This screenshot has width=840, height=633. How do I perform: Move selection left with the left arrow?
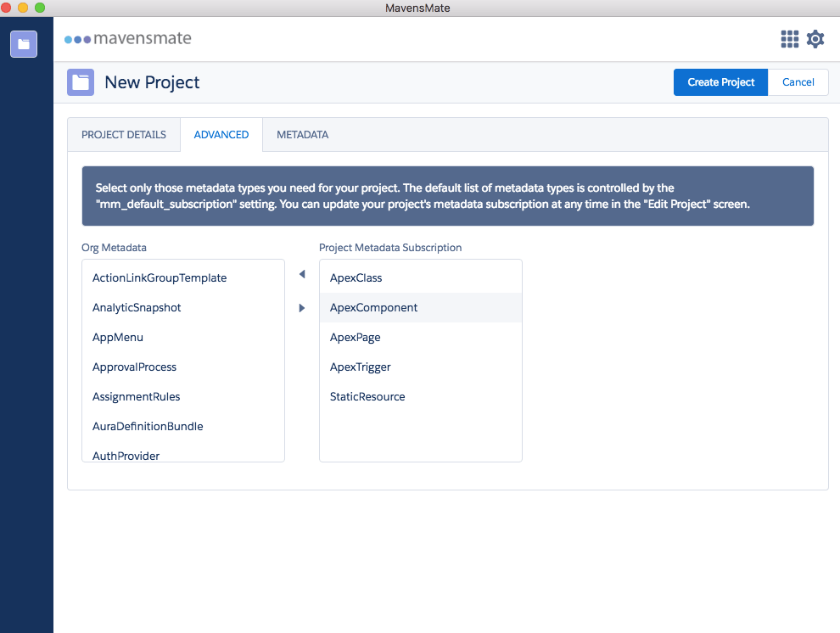[302, 274]
